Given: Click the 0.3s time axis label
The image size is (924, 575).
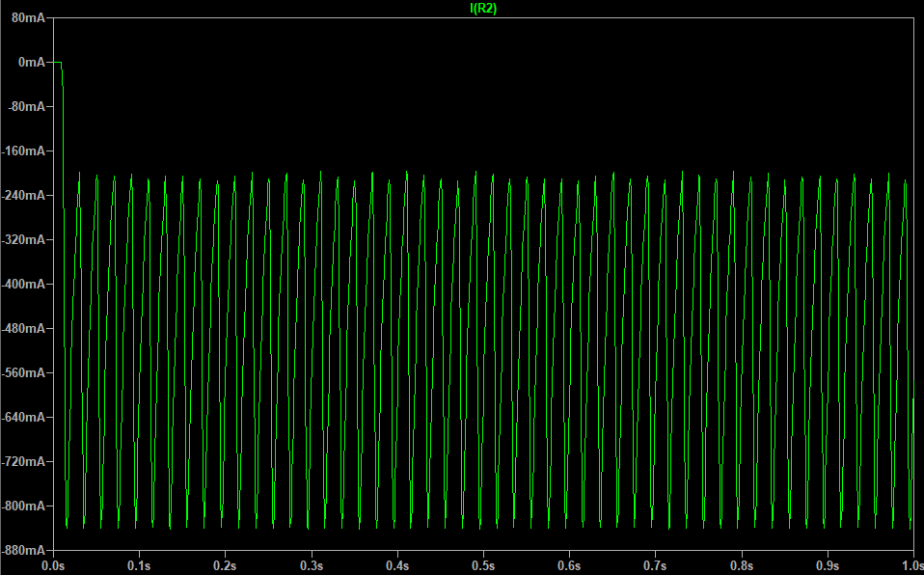Looking at the screenshot, I should [x=312, y=566].
